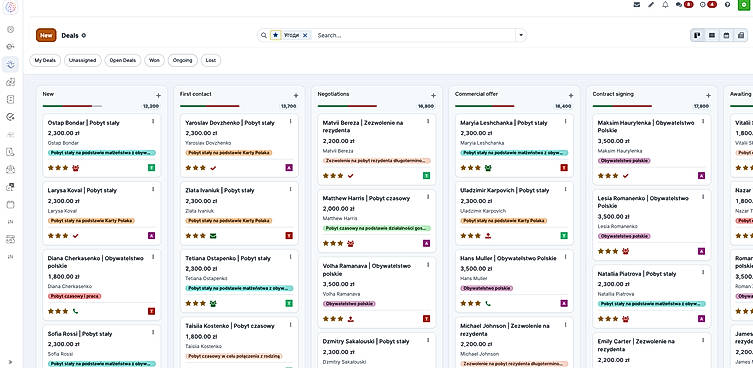The image size is (753, 368).
Task: Toggle first priority star on Maryia Leshchanka card
Action: point(463,168)
